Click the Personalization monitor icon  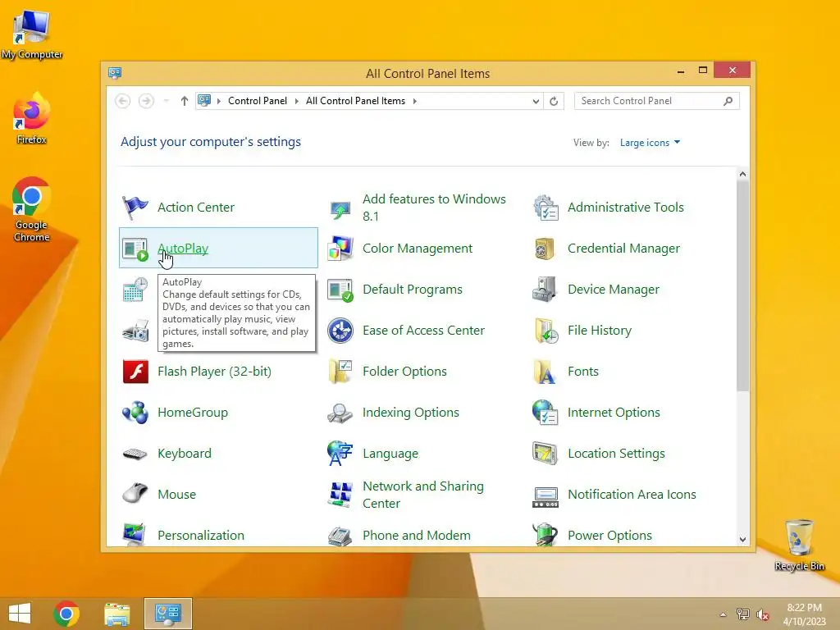click(x=135, y=535)
